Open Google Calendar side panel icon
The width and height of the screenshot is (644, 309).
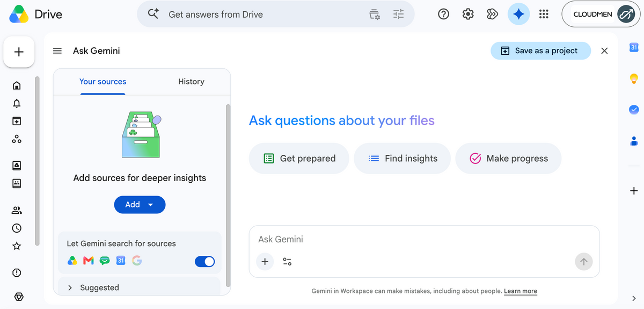tap(634, 47)
